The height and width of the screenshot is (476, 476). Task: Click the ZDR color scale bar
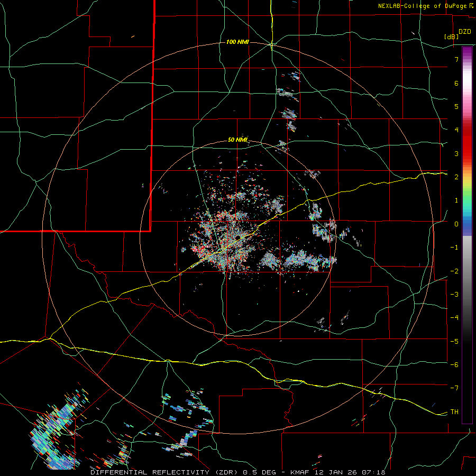click(467, 235)
